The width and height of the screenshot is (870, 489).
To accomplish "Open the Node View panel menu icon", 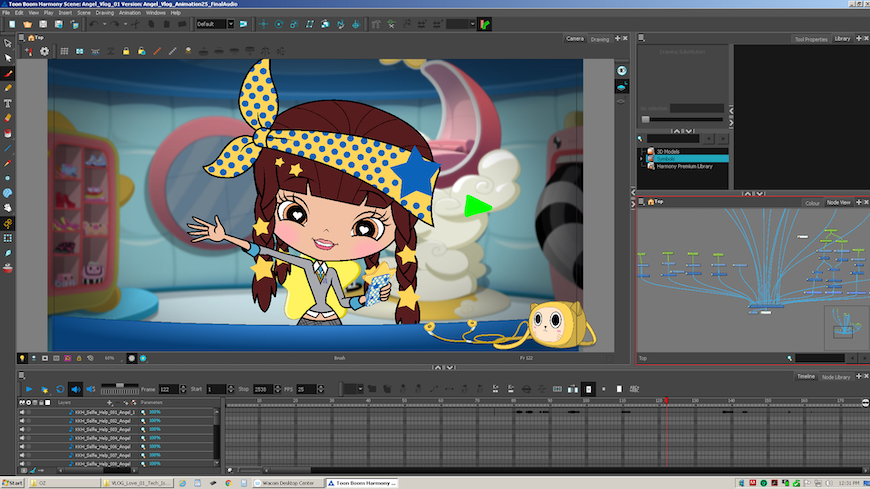I will coord(641,201).
